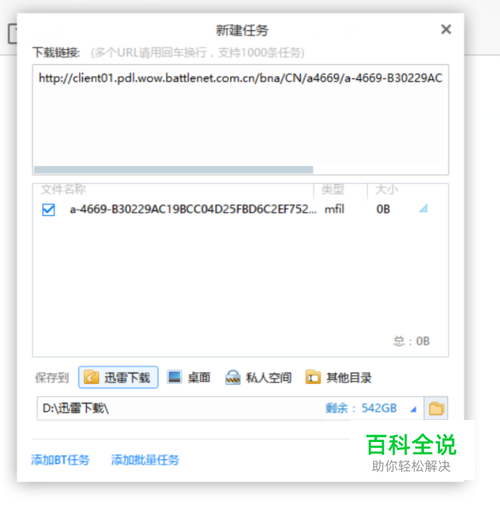Click the 下载链接 label

(x=56, y=53)
